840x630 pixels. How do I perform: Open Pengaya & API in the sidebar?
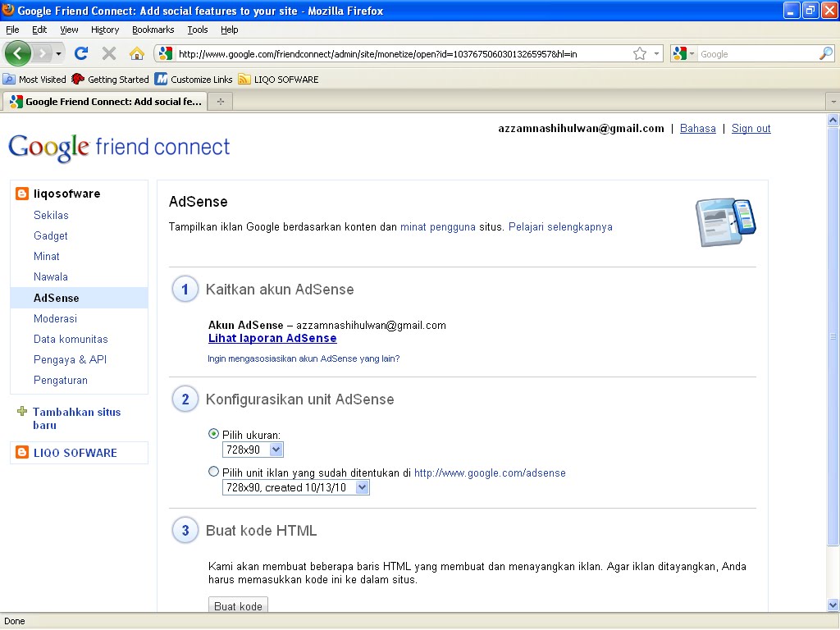(71, 359)
